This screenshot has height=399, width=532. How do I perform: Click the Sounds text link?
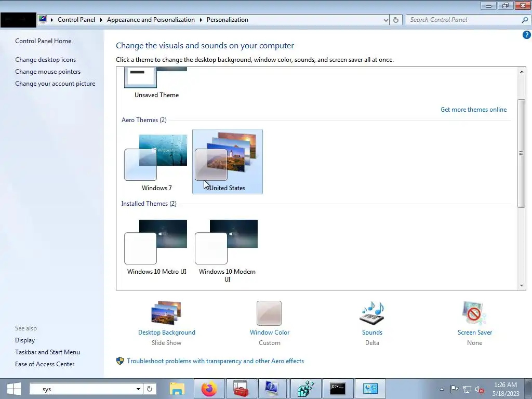click(372, 332)
